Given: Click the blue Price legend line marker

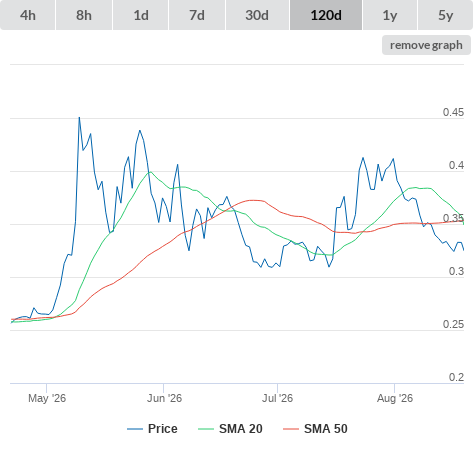Looking at the screenshot, I should tap(135, 429).
